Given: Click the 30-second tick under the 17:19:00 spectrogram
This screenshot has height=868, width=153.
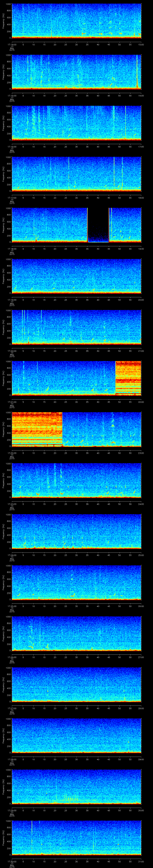Looking at the screenshot, I should pyautogui.click(x=76, y=300).
